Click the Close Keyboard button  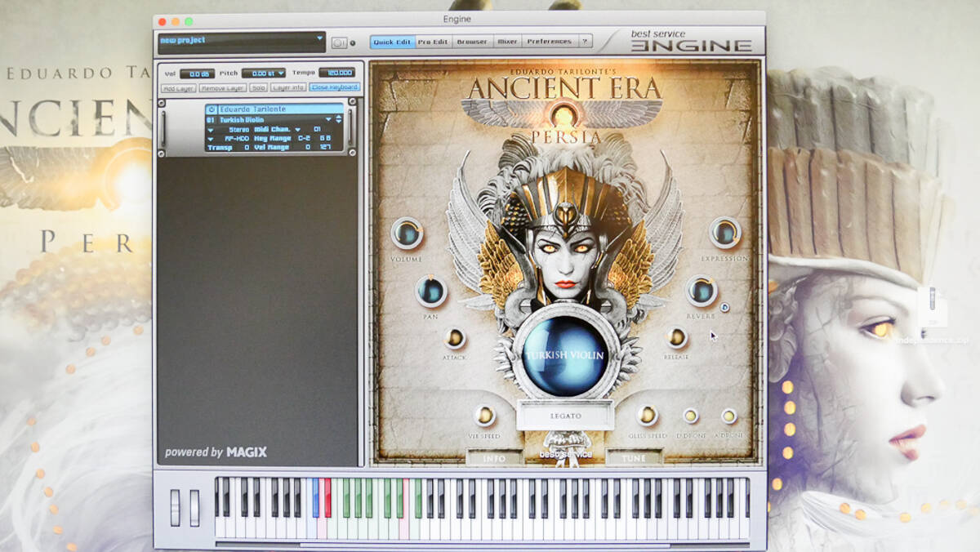[x=335, y=87]
